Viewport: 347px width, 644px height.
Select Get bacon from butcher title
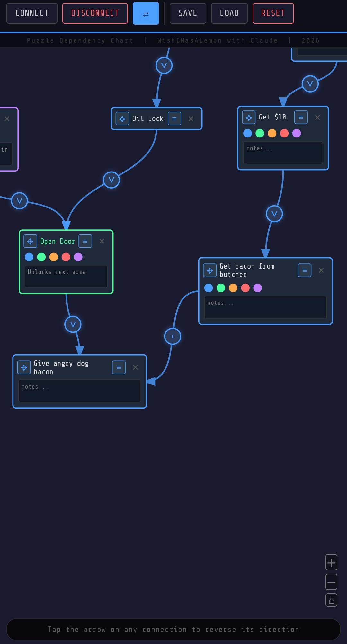(x=247, y=270)
